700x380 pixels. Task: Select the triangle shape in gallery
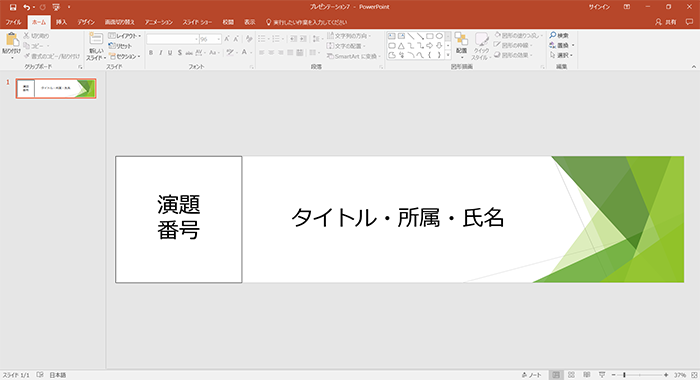[x=401, y=46]
